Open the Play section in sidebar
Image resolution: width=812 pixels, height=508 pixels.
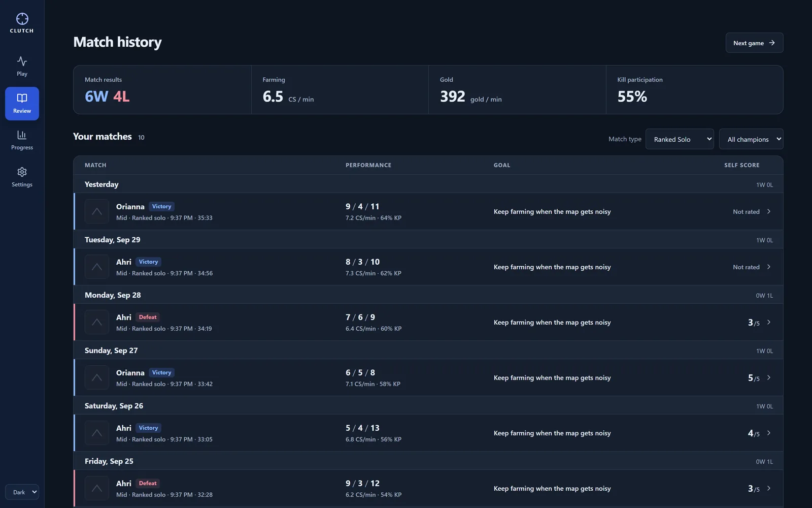(22, 67)
